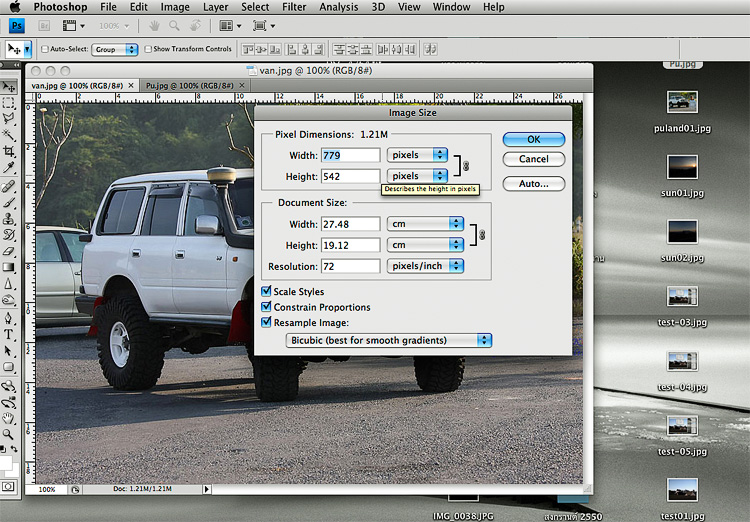Open the Filter menu
750x522 pixels.
click(294, 7)
